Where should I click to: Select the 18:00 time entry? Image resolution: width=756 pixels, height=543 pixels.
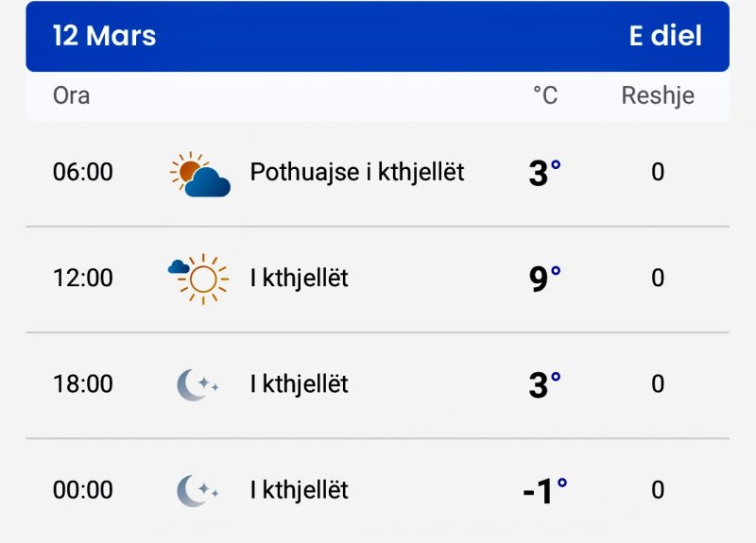tap(83, 384)
